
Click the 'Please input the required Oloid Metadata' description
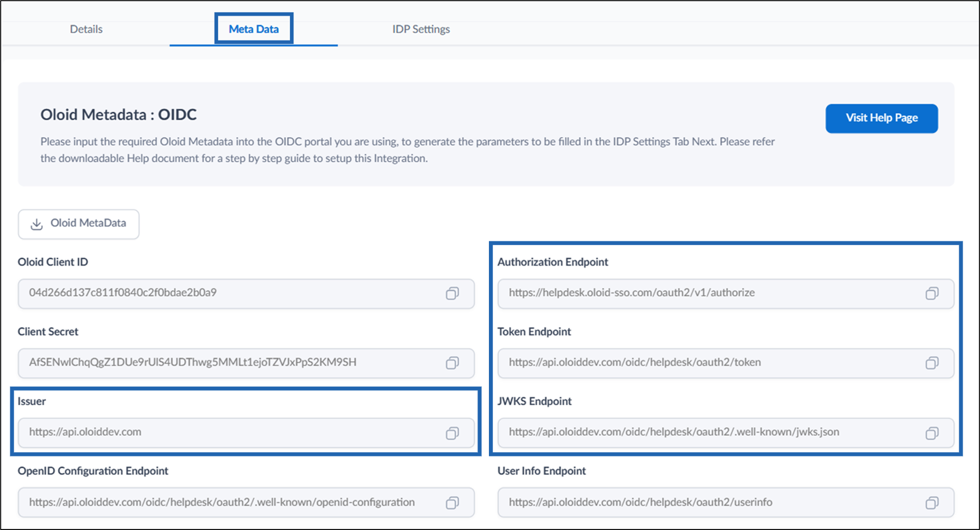pos(407,150)
